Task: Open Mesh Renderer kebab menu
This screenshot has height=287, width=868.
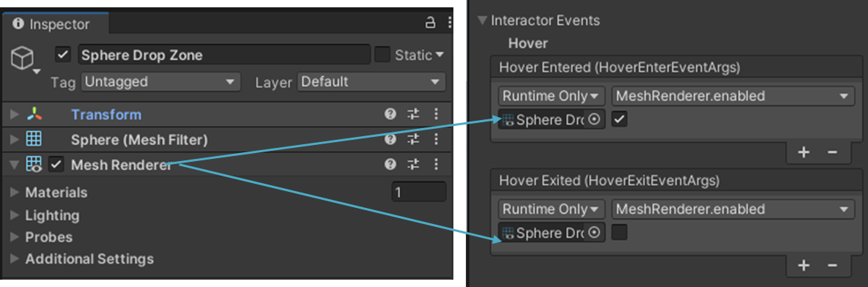Action: coord(437,164)
